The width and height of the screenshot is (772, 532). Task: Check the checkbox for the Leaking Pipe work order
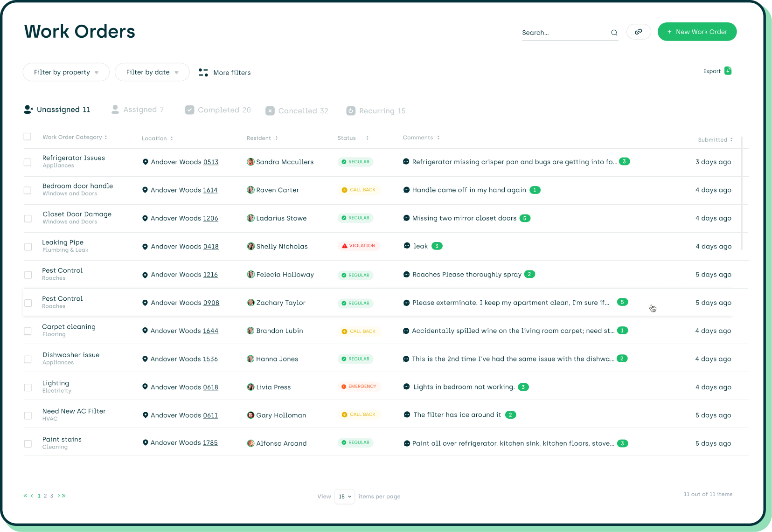pos(28,247)
